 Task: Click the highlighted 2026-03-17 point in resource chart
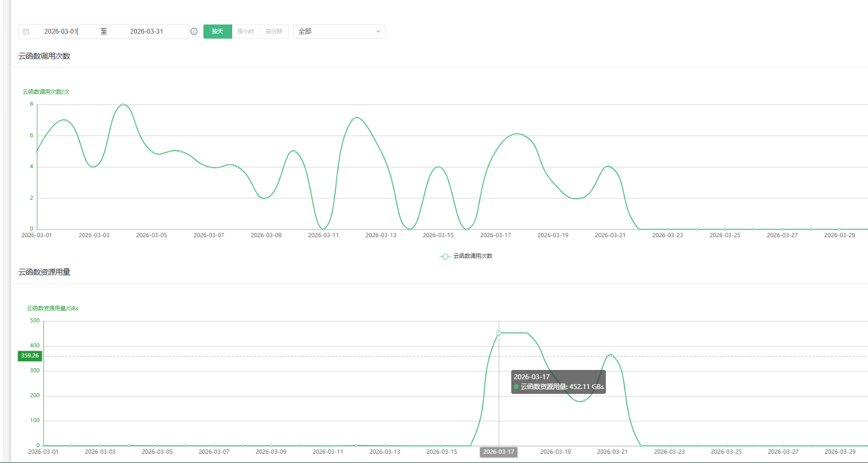(x=499, y=333)
